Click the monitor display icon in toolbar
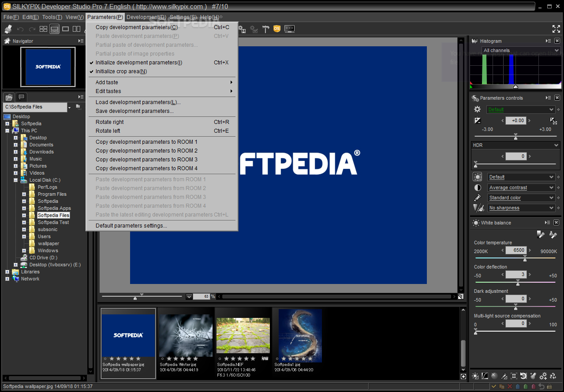564x392 pixels. click(x=289, y=29)
